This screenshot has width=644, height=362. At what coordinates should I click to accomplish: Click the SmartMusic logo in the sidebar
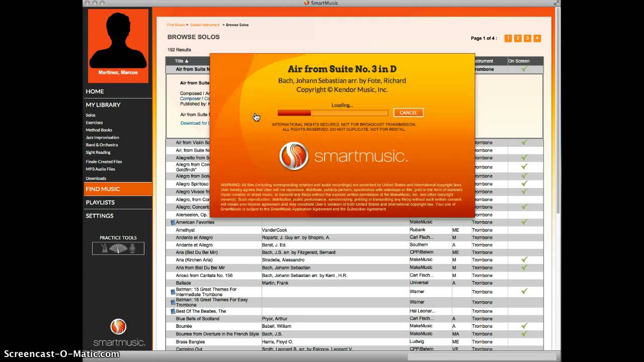[118, 333]
